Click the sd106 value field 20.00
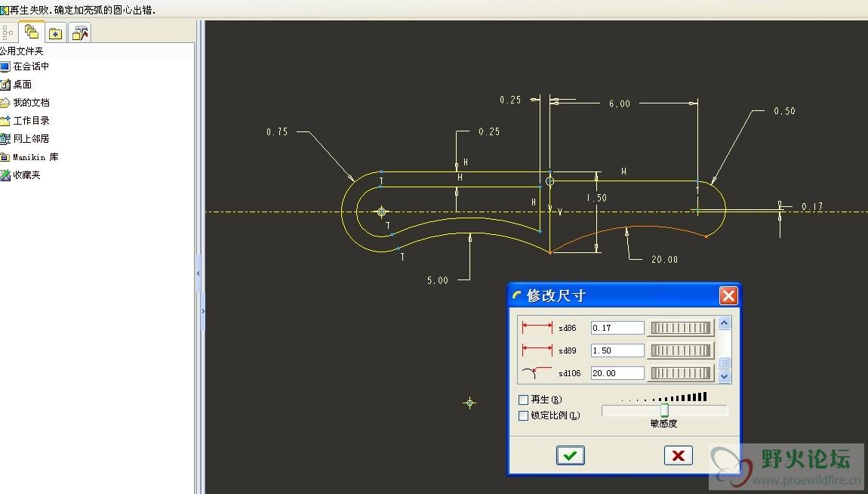The width and height of the screenshot is (868, 494). [x=617, y=373]
